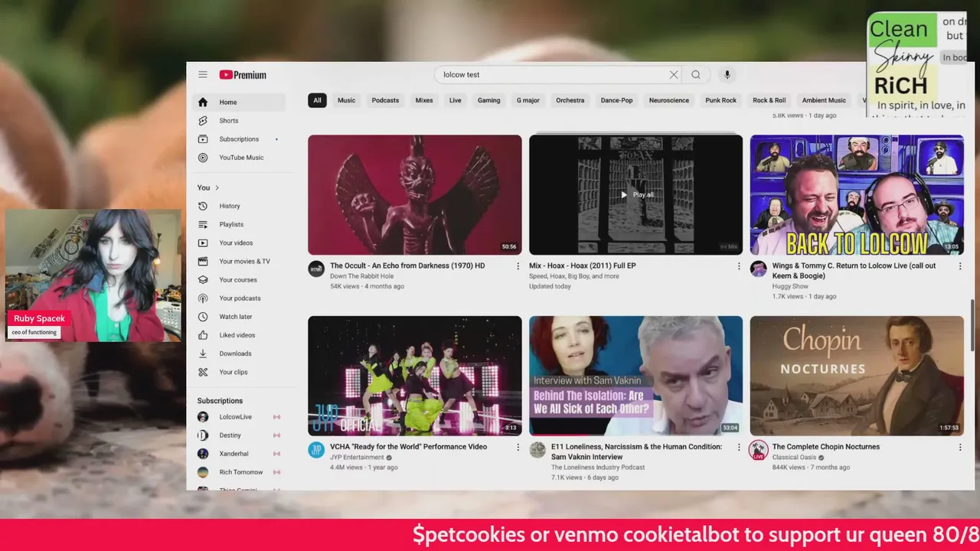Open Your podcasts
This screenshot has height=551, width=980.
coord(240,298)
